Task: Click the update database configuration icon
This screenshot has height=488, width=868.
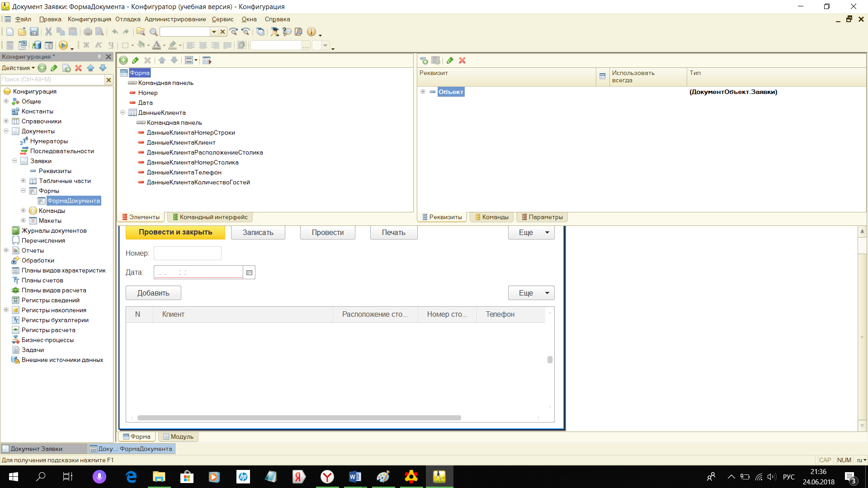Action: pyautogui.click(x=37, y=45)
